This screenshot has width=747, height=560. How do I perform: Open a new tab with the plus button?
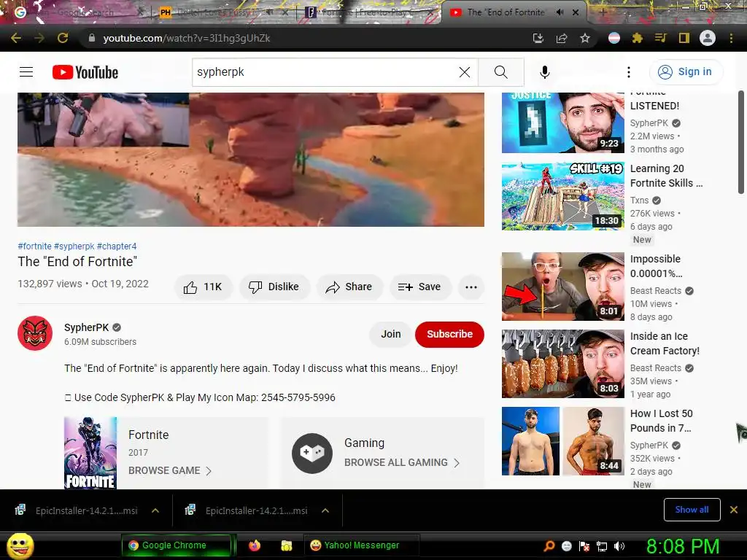[x=603, y=12]
